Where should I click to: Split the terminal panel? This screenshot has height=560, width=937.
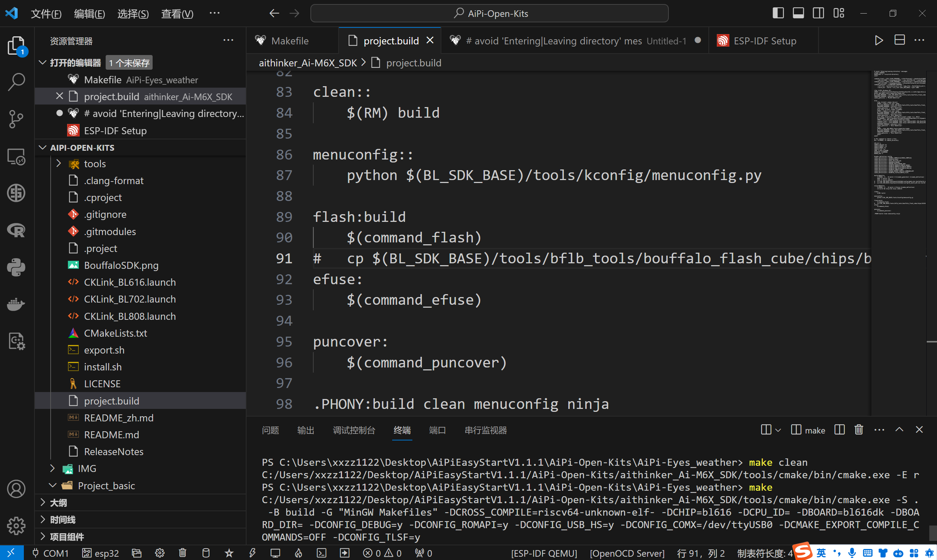click(840, 429)
